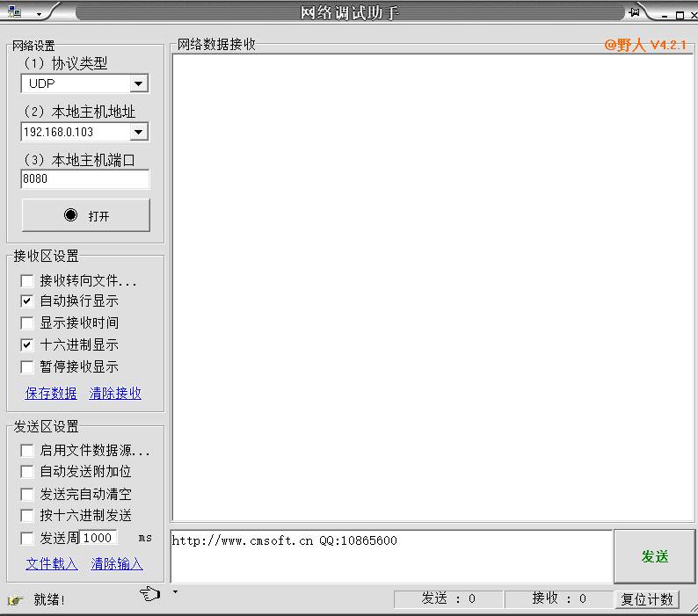698x616 pixels.
Task: Click the @野人 V4.2.1 version label
Action: pyautogui.click(x=645, y=45)
